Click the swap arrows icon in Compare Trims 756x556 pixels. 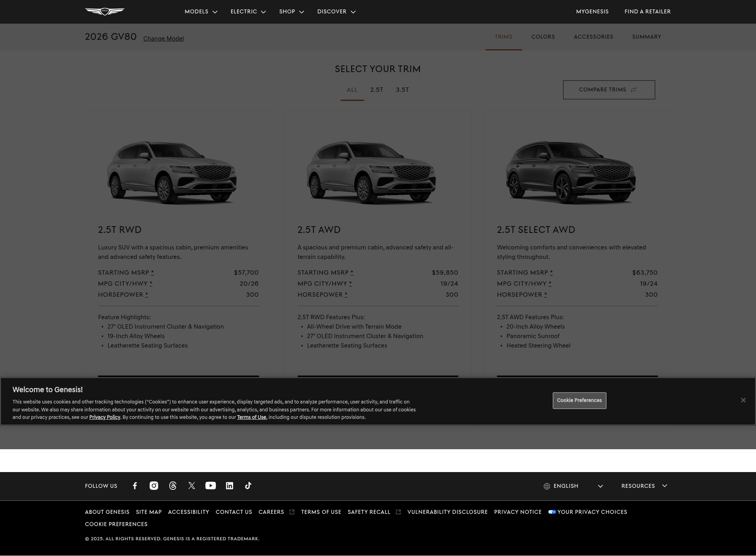tap(634, 90)
